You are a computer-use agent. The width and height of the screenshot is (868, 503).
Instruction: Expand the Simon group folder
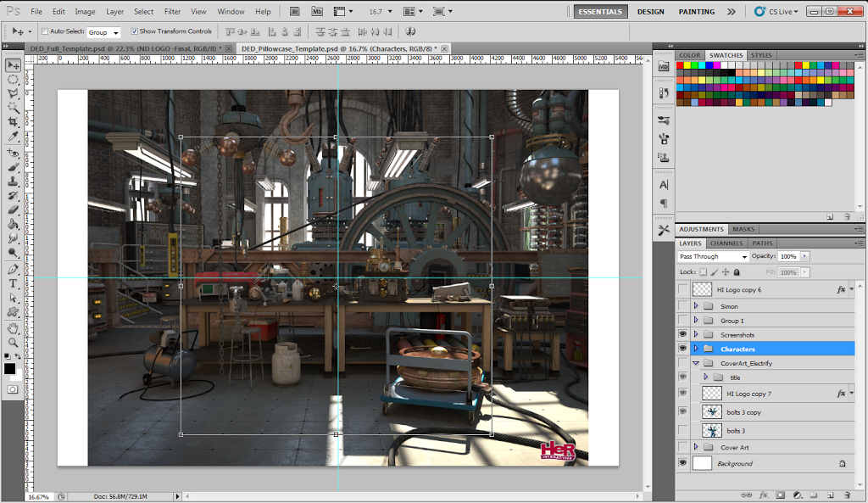pos(696,306)
